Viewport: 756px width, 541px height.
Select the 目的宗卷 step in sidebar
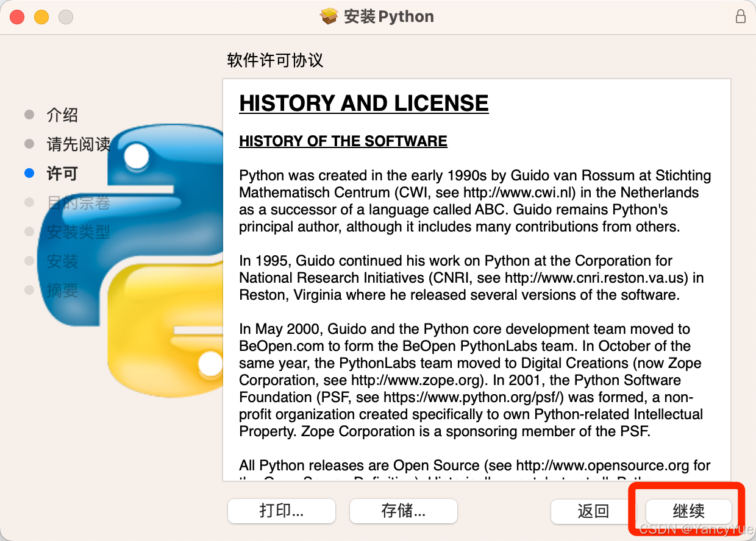coord(79,203)
